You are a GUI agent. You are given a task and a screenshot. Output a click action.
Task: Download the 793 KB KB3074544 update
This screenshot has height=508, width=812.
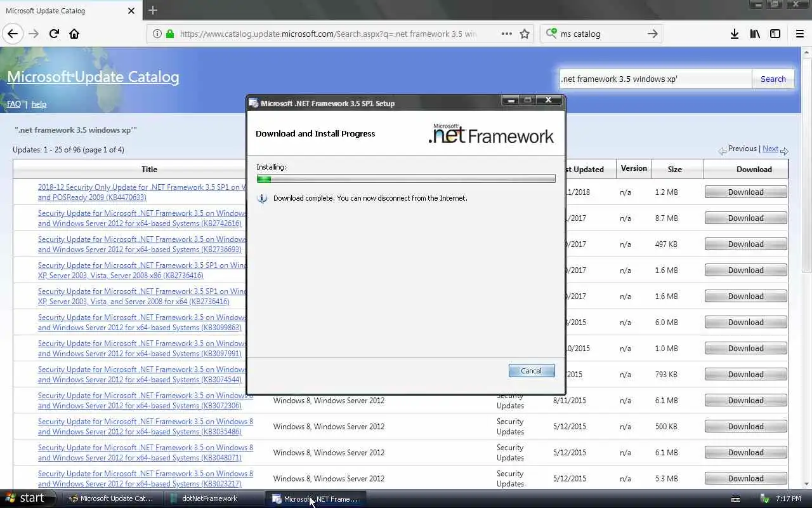click(x=746, y=375)
